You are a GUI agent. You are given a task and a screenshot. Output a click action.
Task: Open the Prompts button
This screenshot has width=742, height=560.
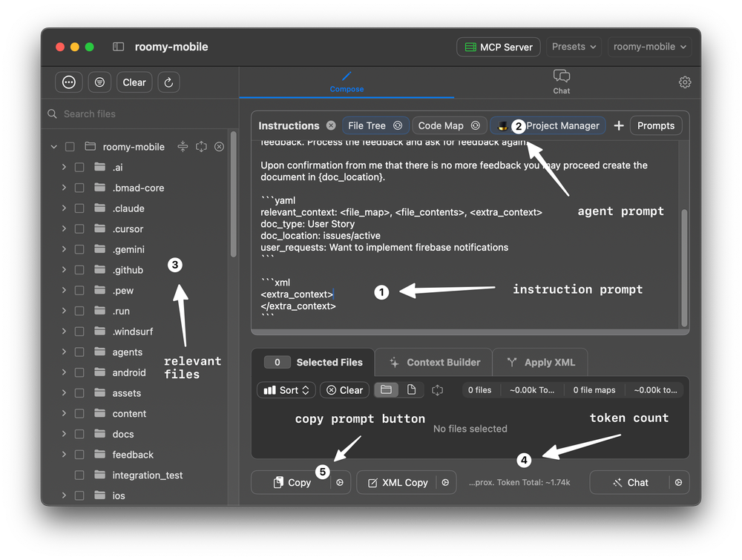pyautogui.click(x=656, y=125)
